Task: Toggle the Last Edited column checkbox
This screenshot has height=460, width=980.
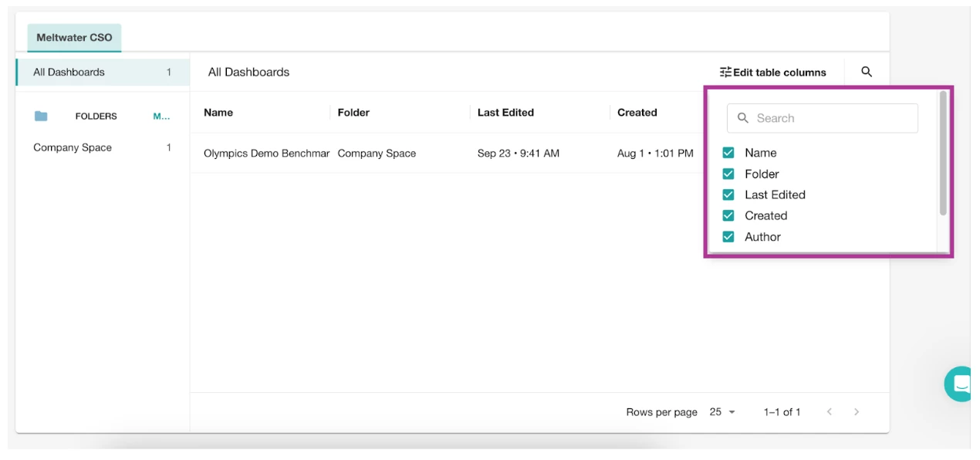Action: click(x=728, y=194)
